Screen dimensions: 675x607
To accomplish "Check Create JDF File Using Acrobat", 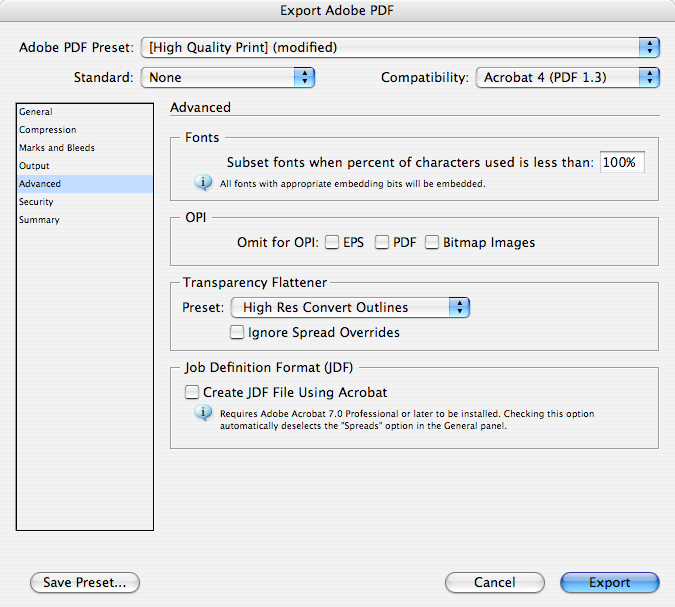I will [x=192, y=392].
